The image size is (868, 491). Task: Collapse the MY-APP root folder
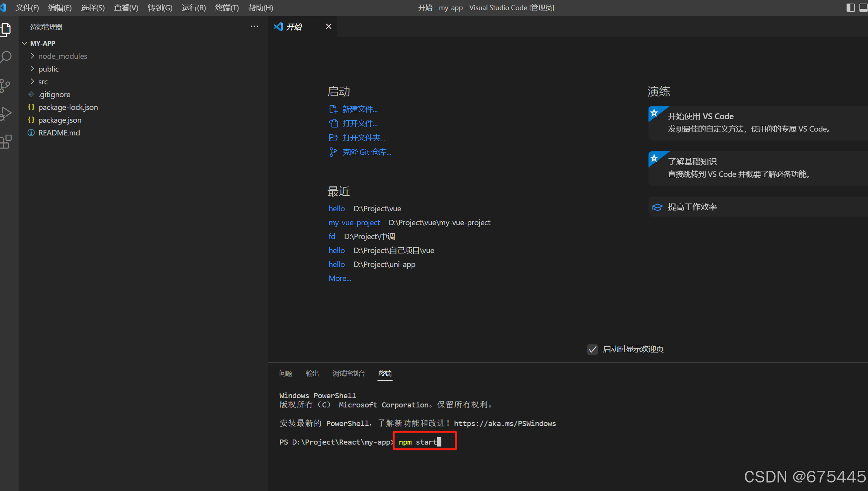click(x=43, y=43)
